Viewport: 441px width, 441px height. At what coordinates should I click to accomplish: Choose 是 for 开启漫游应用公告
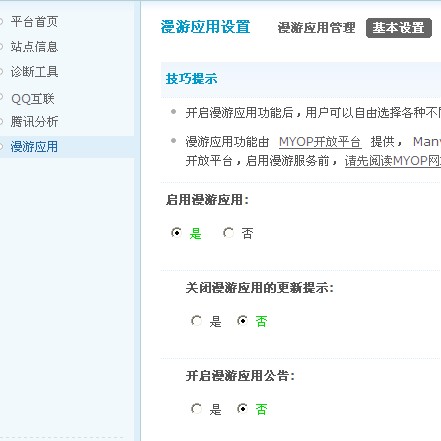coord(196,409)
